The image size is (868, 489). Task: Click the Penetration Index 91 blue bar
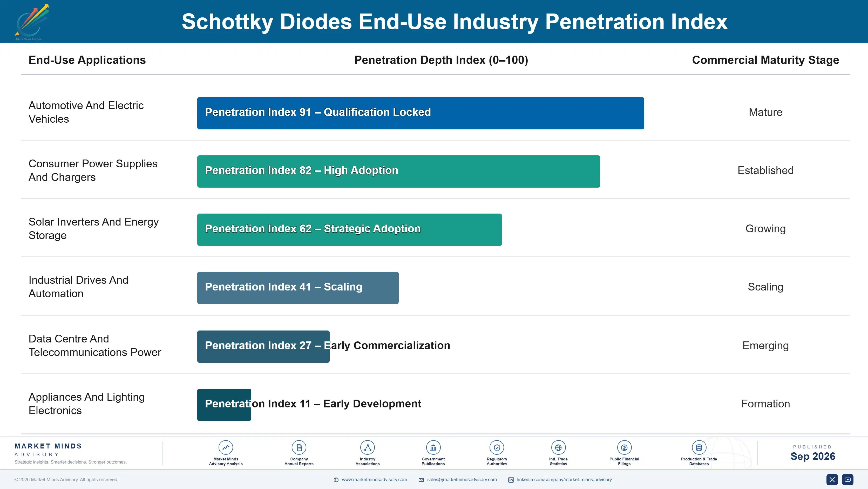(421, 113)
